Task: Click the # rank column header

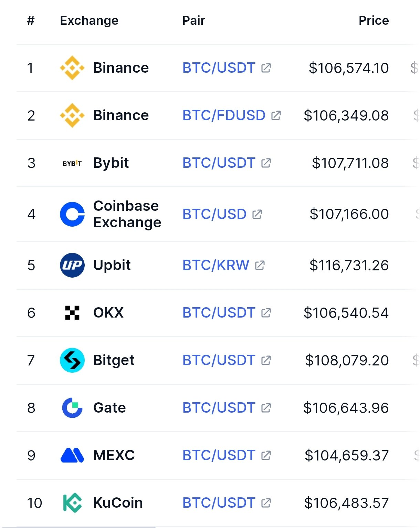Action: [31, 21]
